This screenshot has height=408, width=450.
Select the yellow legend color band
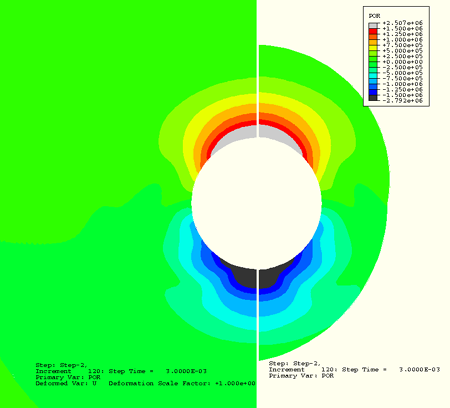point(373,48)
